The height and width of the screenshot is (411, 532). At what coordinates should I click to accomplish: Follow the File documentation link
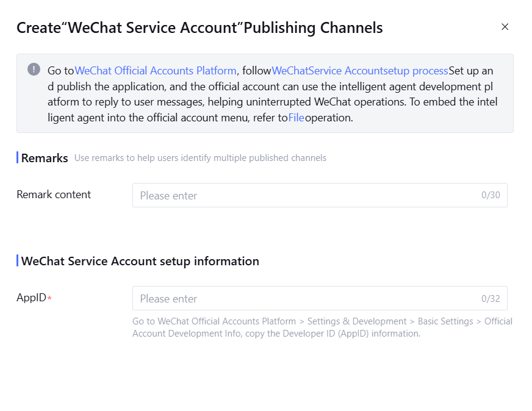click(296, 118)
